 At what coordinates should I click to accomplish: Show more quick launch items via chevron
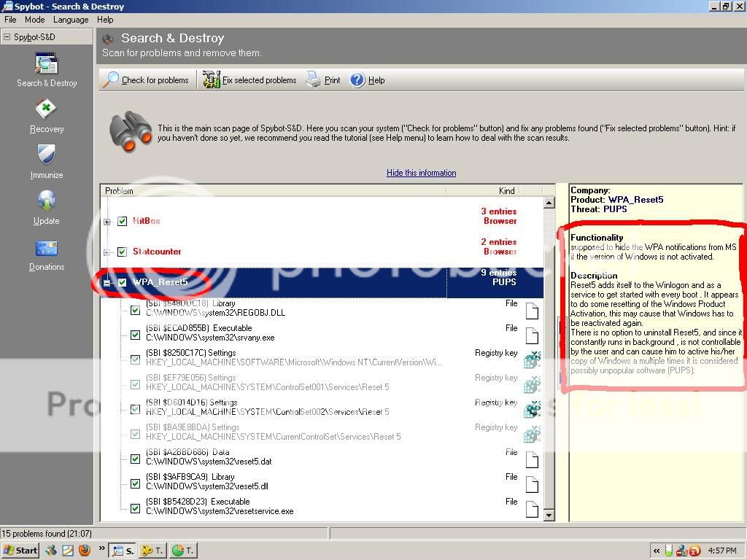pos(101,548)
